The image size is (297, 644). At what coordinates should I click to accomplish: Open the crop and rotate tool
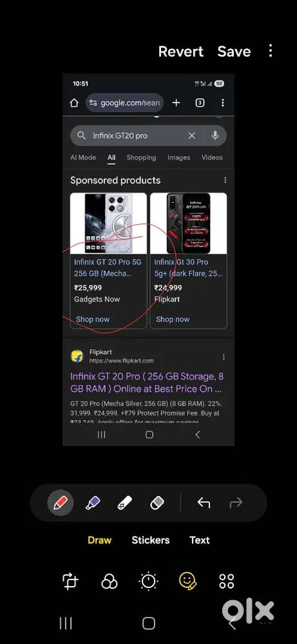pos(70,582)
